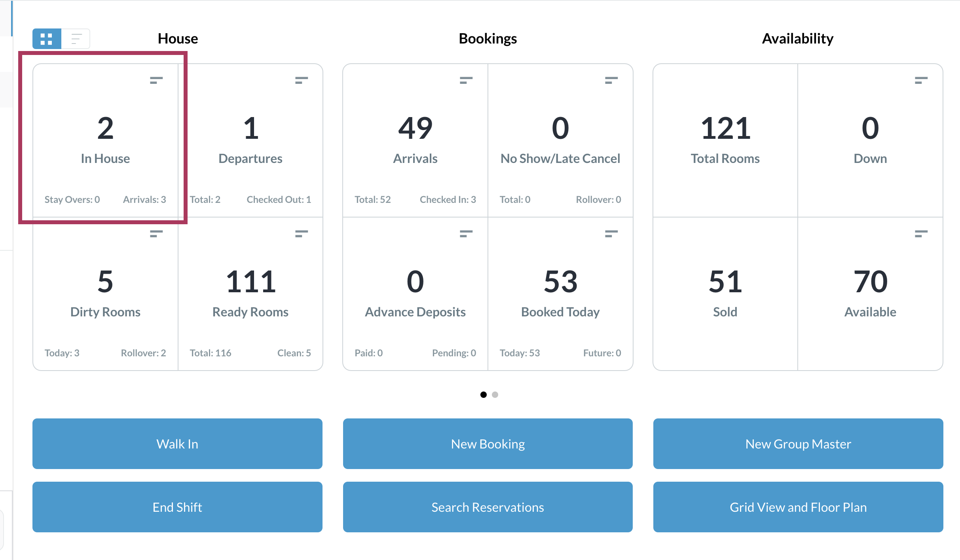Start a New Booking
This screenshot has height=560, width=960.
tap(488, 444)
